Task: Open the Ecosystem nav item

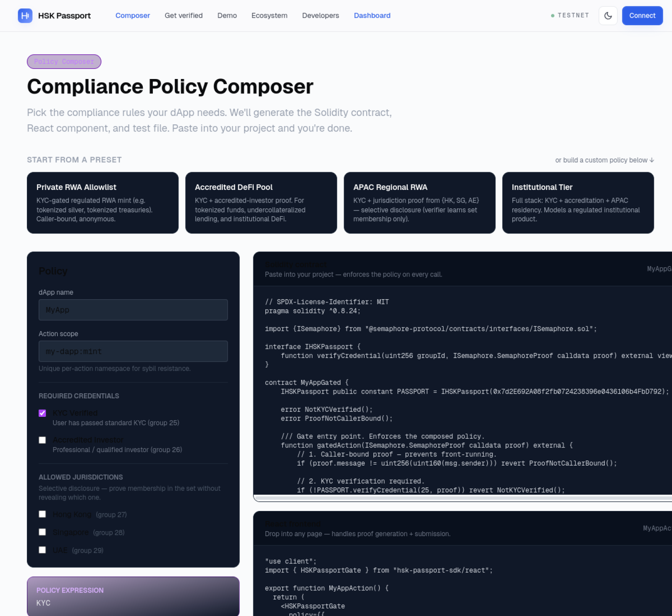Action: [270, 16]
